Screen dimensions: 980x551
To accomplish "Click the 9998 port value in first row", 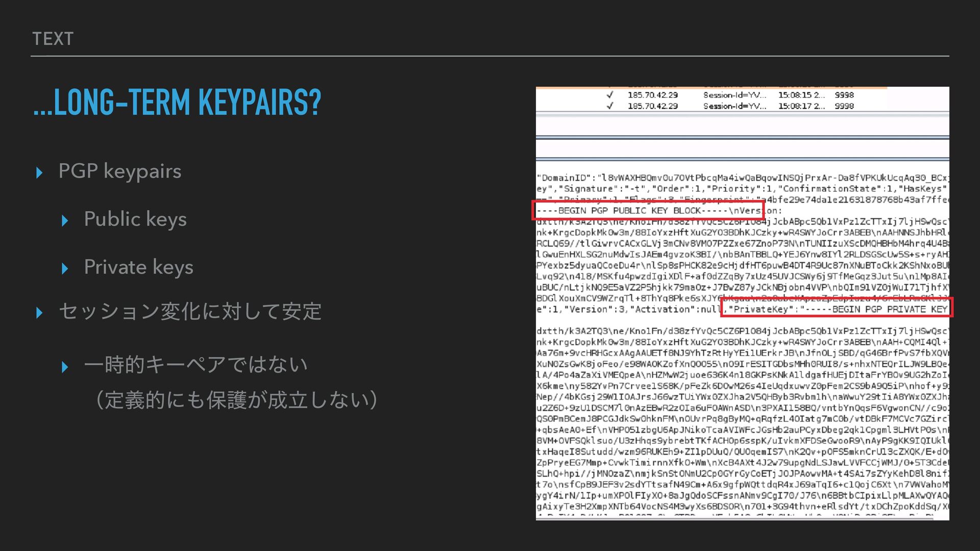I will point(844,95).
